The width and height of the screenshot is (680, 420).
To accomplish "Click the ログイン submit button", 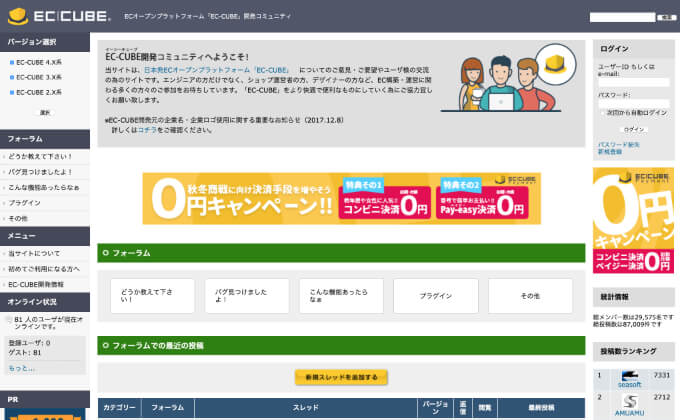I will [x=634, y=129].
